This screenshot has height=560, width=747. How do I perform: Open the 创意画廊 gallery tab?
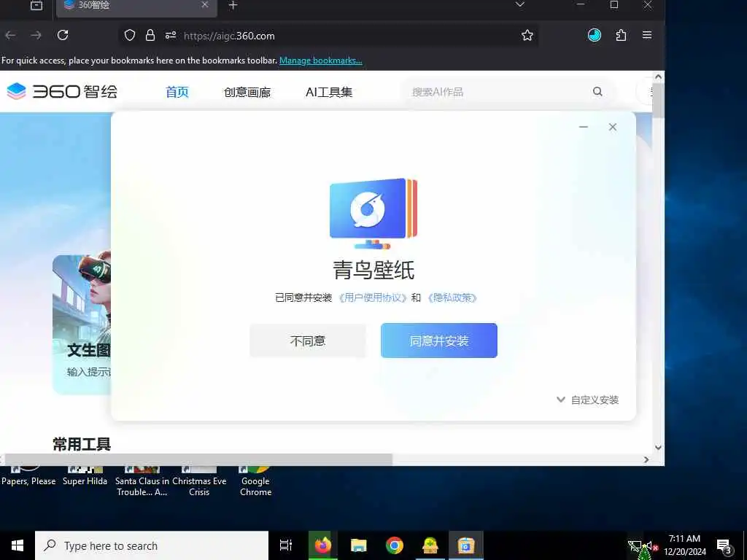coord(247,92)
